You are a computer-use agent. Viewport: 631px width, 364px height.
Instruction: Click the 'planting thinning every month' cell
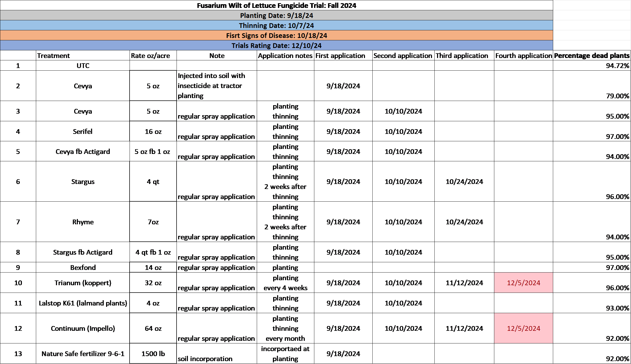[286, 328]
